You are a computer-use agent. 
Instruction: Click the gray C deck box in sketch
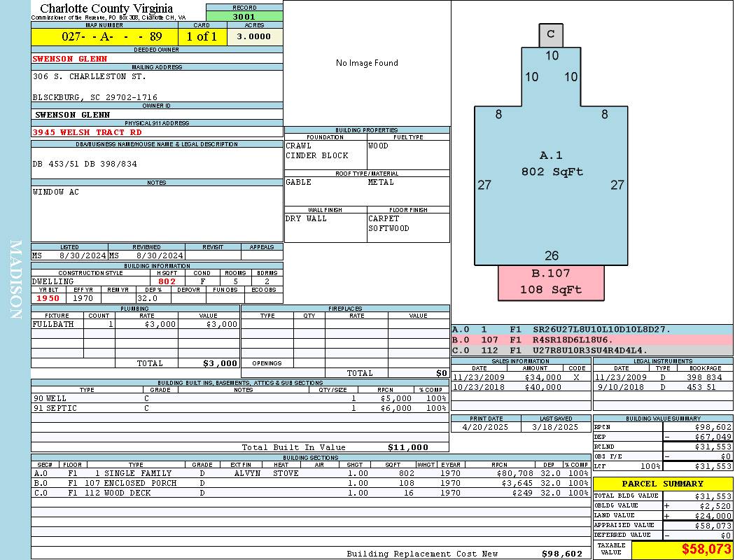pos(551,34)
